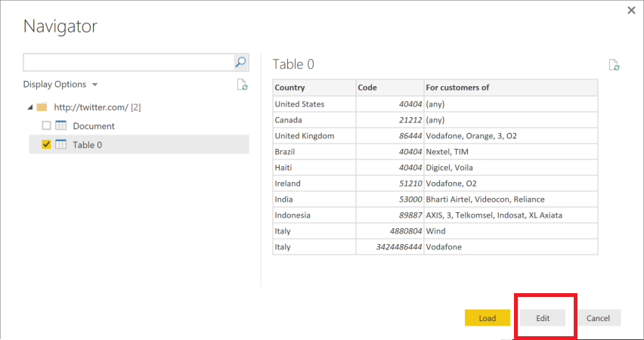
Task: Collapse the http://twitter.com/ tree node
Action: [29, 107]
